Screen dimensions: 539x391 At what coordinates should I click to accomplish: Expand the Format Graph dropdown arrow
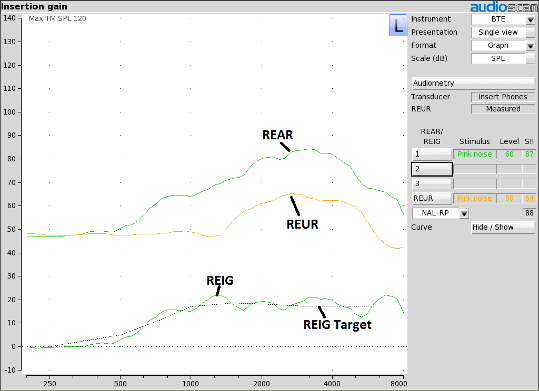coord(530,46)
